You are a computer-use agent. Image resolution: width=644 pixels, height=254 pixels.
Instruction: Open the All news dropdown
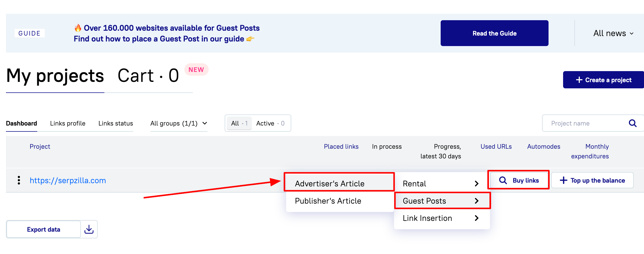pyautogui.click(x=613, y=33)
